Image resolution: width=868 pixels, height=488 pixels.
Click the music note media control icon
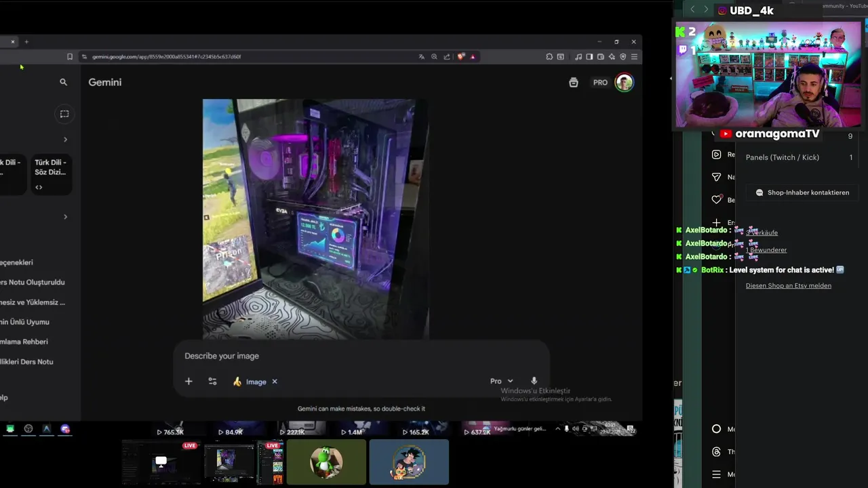(578, 57)
